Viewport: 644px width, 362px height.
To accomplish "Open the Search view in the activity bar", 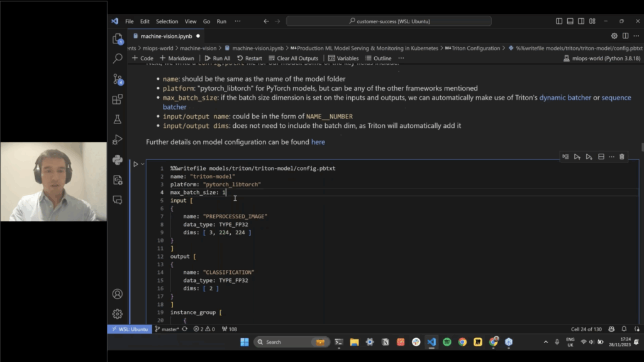I will [118, 59].
